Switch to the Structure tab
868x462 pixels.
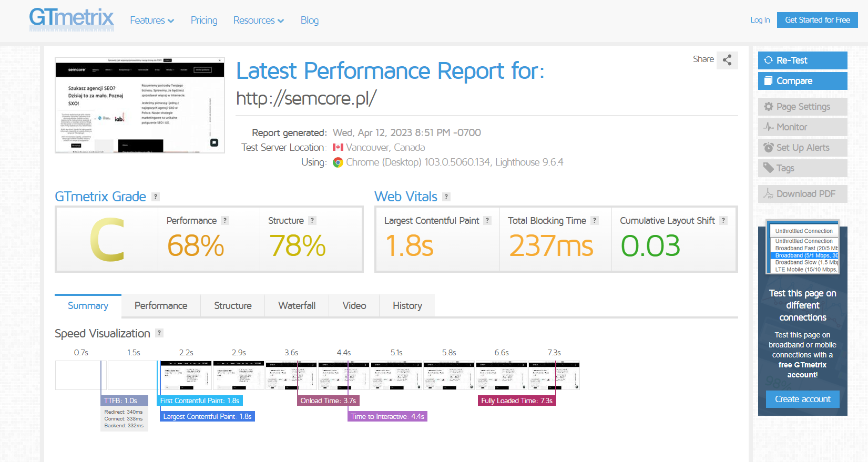click(233, 305)
